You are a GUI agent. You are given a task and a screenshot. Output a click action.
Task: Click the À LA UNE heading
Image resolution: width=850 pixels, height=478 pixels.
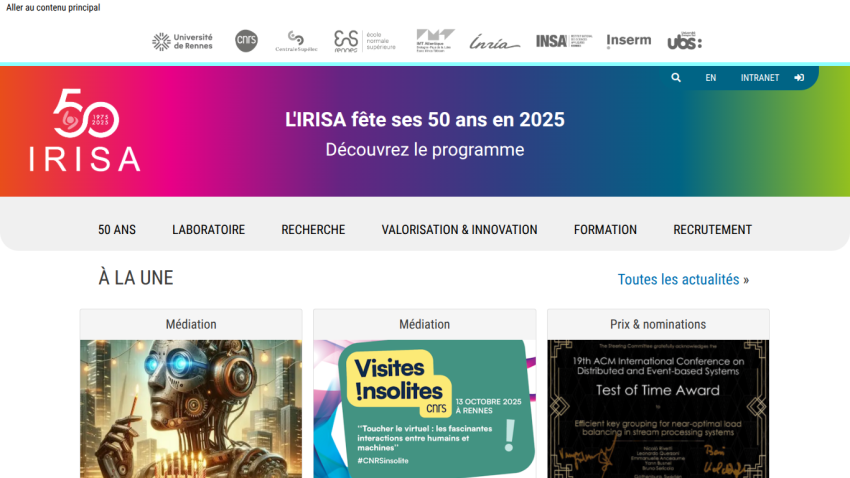coord(136,278)
